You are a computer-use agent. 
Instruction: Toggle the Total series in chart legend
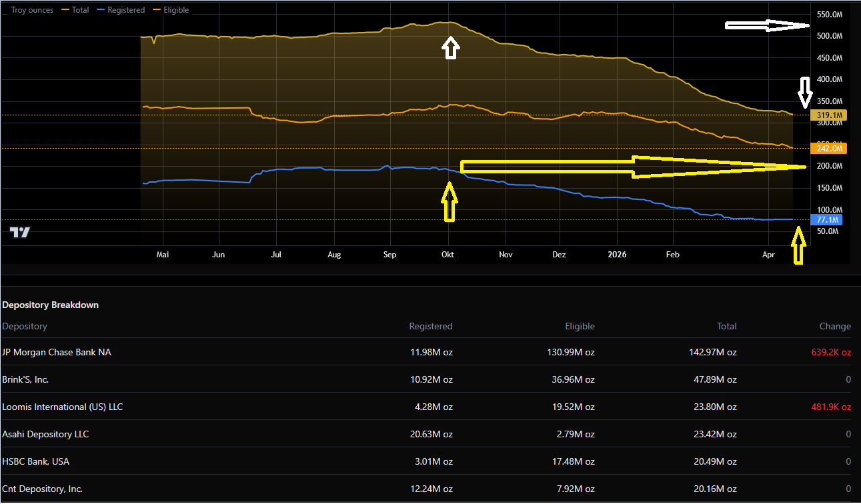(77, 10)
